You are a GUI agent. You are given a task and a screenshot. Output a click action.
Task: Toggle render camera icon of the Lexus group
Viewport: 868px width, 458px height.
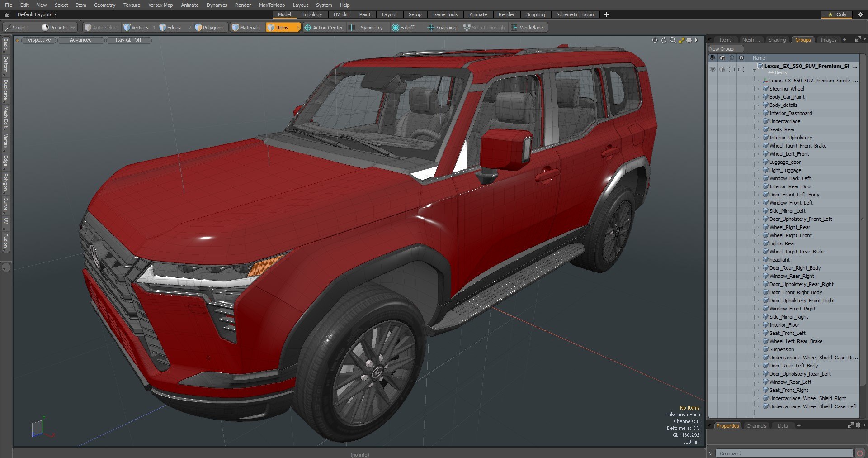pyautogui.click(x=722, y=69)
